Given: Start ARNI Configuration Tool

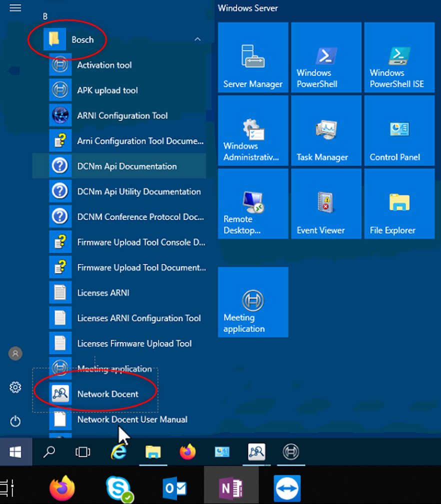Looking at the screenshot, I should [x=122, y=115].
